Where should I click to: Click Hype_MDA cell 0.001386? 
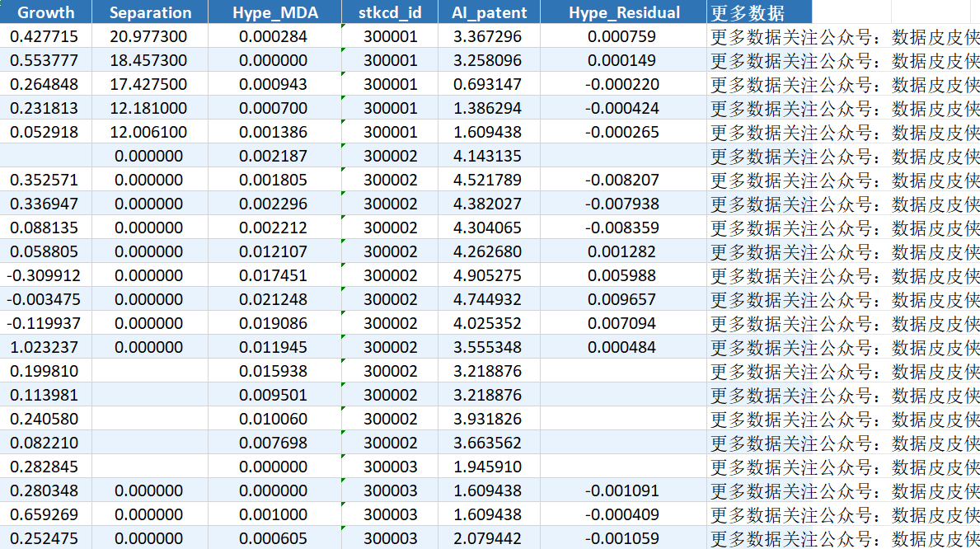(275, 132)
